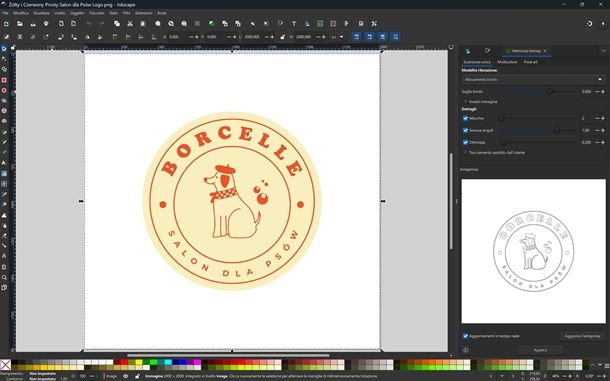Screen dimensions: 610x381
Task: Toggle second blue transform-affect button
Action: (369, 37)
